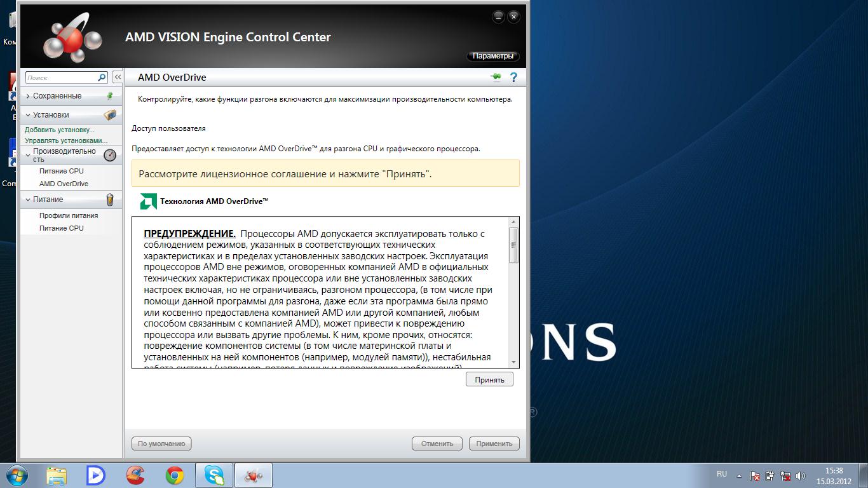Close the AMD Control Center window
868x488 pixels.
coord(514,17)
